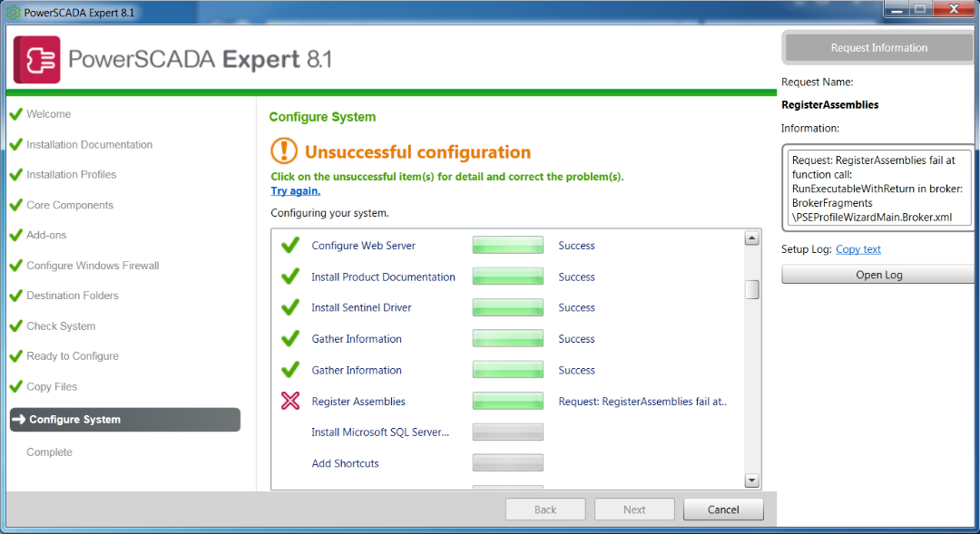Click the red X beside Register Assemblies
This screenshot has height=534, width=980.
(290, 401)
